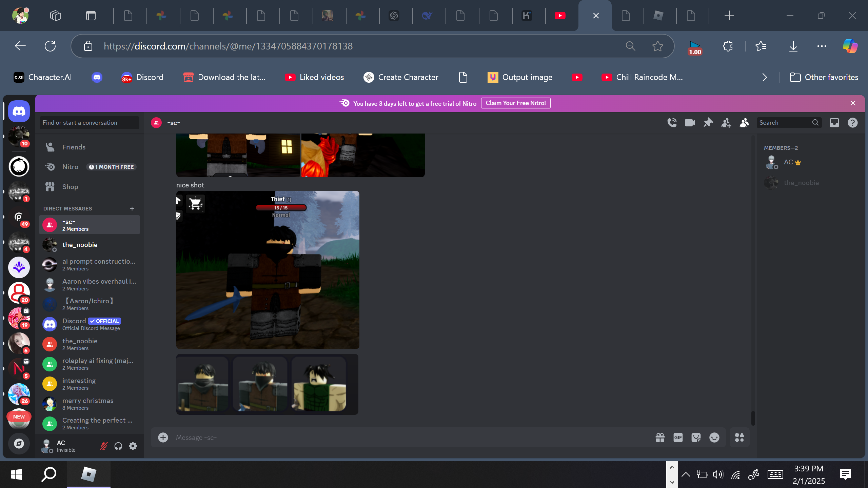Start a voice call
Viewport: 868px width, 488px height.
pyautogui.click(x=672, y=123)
